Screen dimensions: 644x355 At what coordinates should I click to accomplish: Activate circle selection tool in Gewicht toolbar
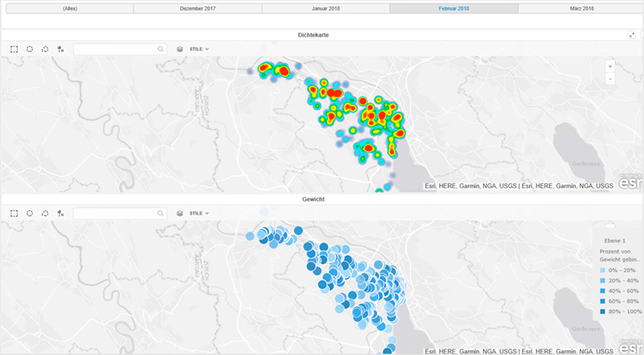(x=30, y=213)
